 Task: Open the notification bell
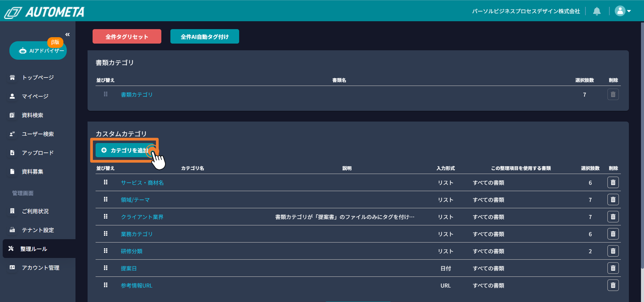[x=597, y=11]
